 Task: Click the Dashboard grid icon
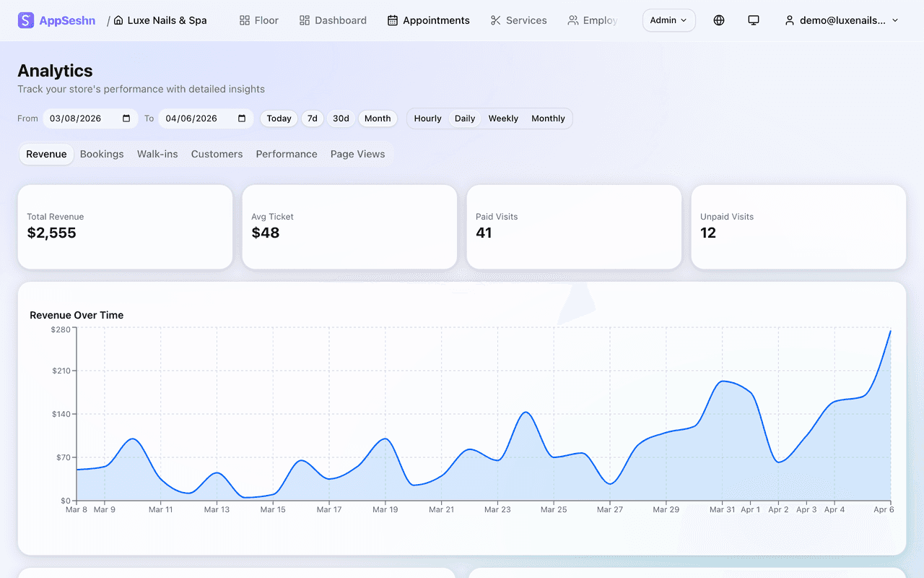point(305,20)
